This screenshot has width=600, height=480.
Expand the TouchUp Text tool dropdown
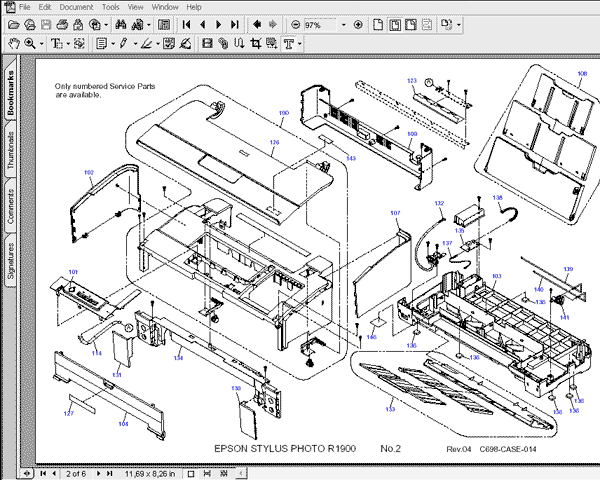[300, 44]
